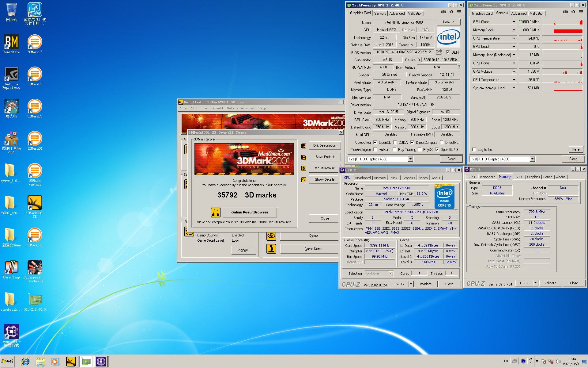Open PCMark 7 desktop shortcut
The width and height of the screenshot is (588, 368).
coord(35,44)
